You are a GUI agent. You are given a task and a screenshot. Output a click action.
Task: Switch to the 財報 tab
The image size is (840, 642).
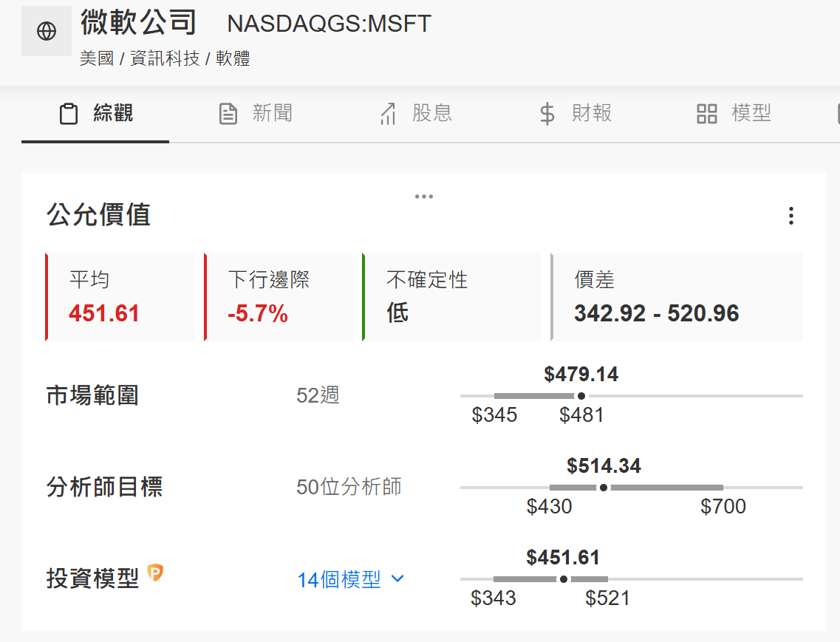576,114
